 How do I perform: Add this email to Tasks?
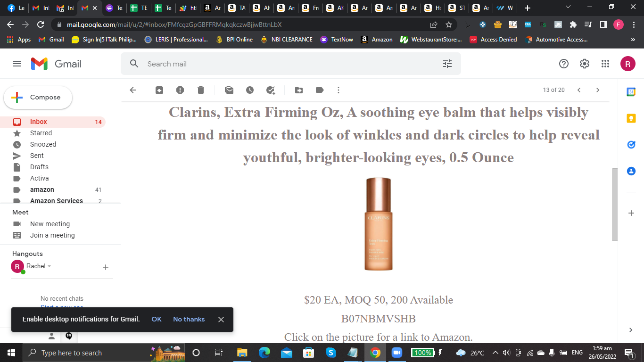pyautogui.click(x=271, y=90)
